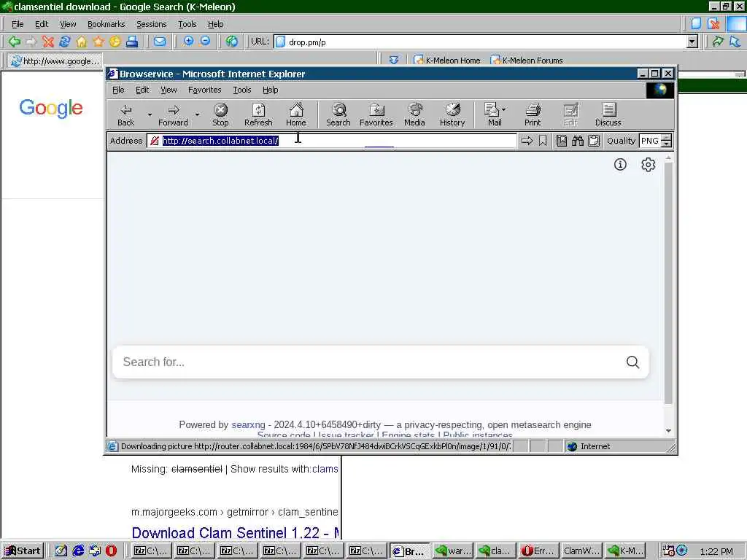Switch to K-M... taskbar button

tap(625, 551)
